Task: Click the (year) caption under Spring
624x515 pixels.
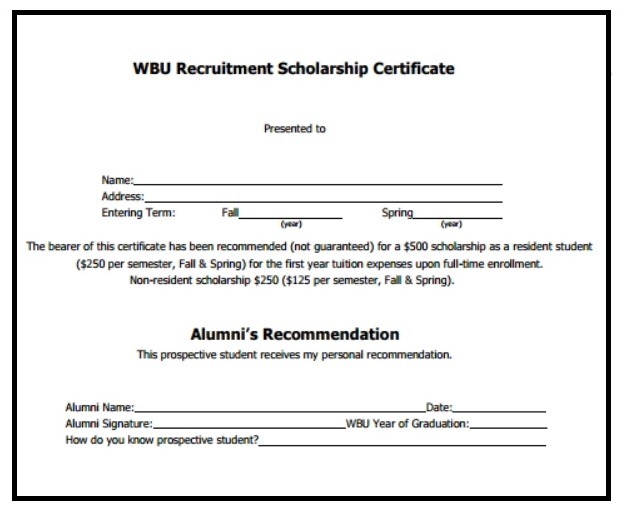Action: (x=451, y=224)
